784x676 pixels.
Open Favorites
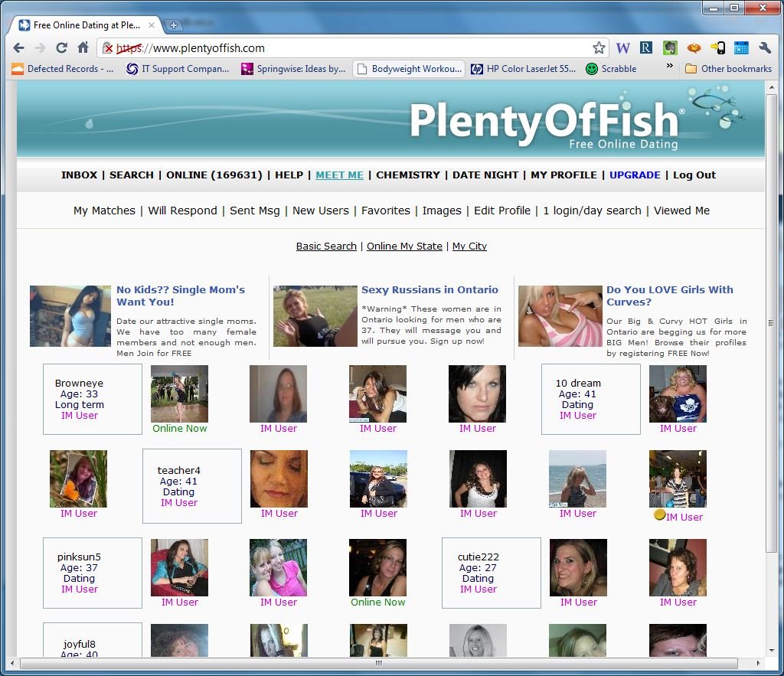pyautogui.click(x=386, y=211)
